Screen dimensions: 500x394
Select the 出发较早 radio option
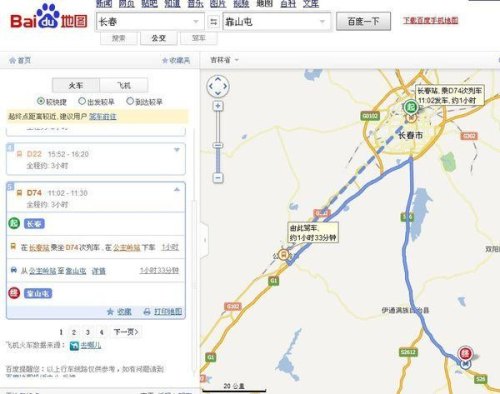pyautogui.click(x=82, y=101)
